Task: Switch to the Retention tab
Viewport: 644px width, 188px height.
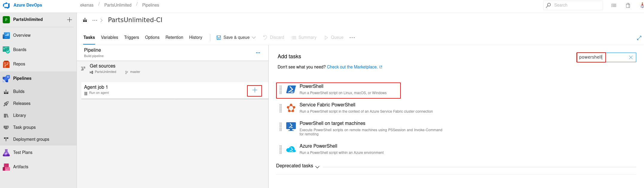Action: point(174,37)
